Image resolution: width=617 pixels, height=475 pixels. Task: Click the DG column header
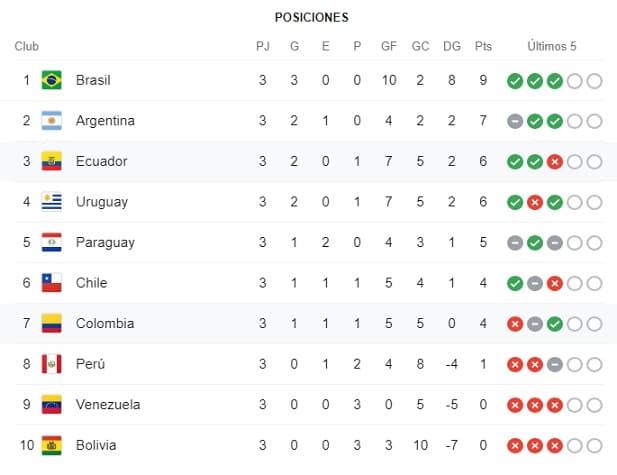[452, 46]
